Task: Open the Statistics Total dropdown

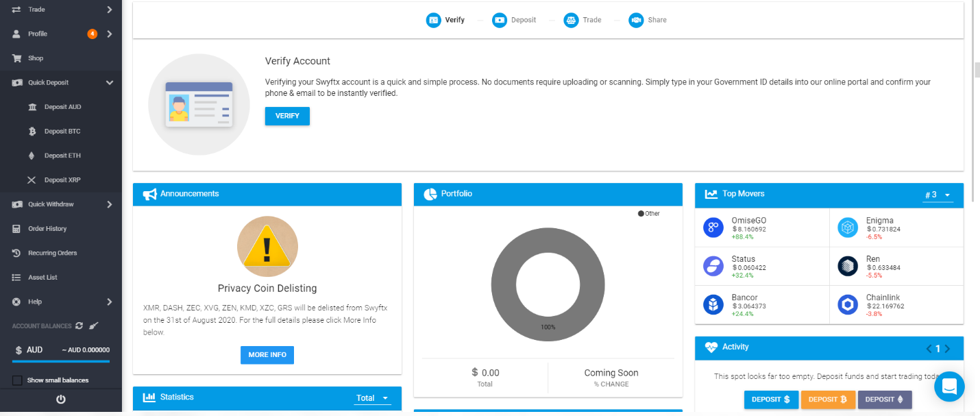Action: click(x=373, y=398)
